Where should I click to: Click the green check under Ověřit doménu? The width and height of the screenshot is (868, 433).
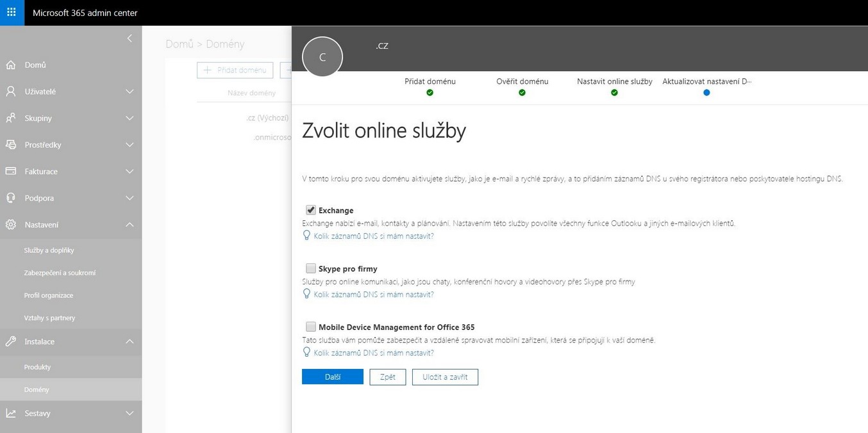pyautogui.click(x=522, y=93)
